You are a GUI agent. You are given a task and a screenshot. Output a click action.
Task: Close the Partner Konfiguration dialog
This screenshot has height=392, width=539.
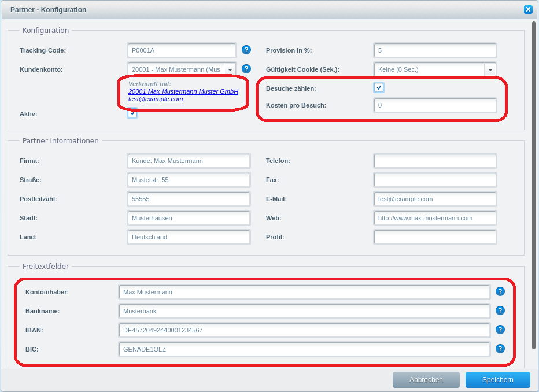[528, 9]
